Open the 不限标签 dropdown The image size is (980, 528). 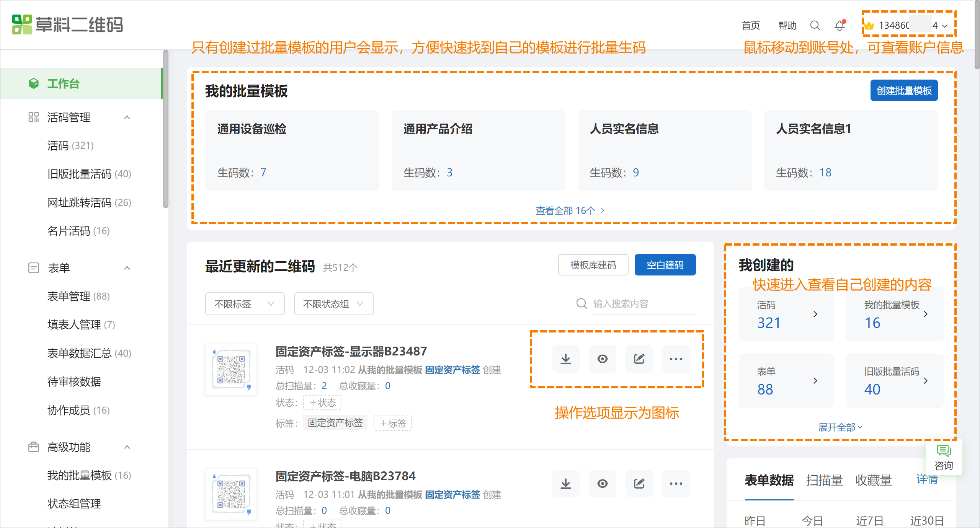pos(245,304)
